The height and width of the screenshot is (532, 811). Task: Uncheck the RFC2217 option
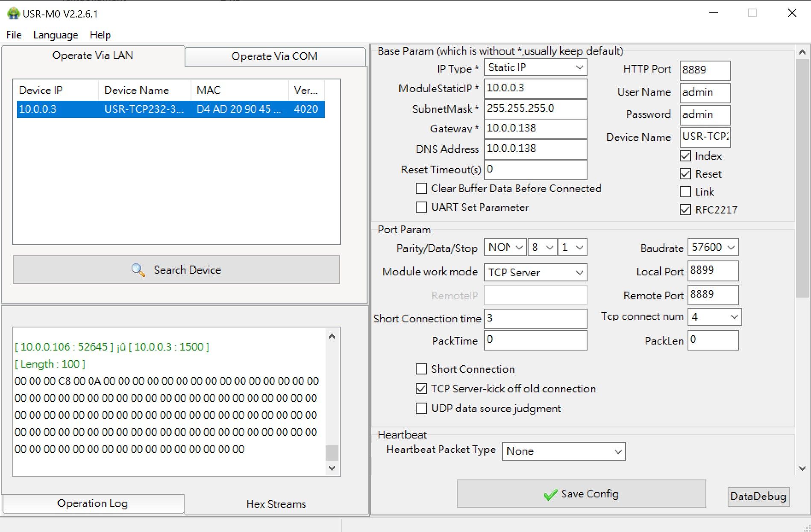click(x=685, y=210)
